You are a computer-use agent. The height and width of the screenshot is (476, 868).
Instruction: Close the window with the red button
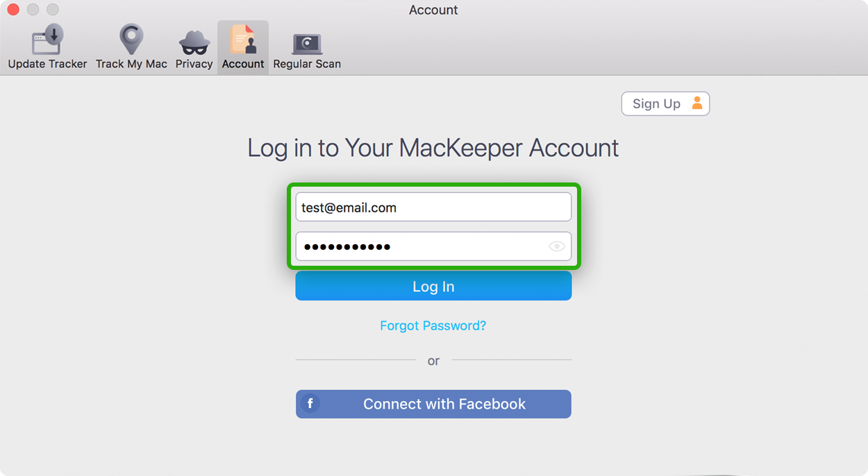tap(12, 10)
